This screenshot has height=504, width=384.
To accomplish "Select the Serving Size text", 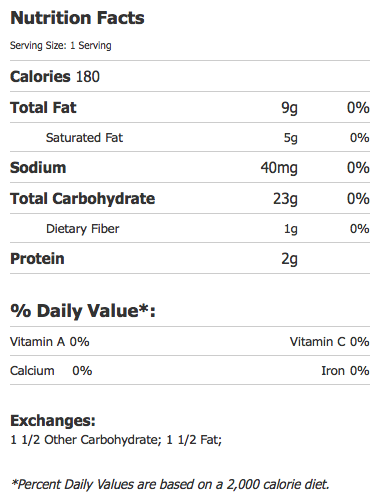I will pos(61,45).
